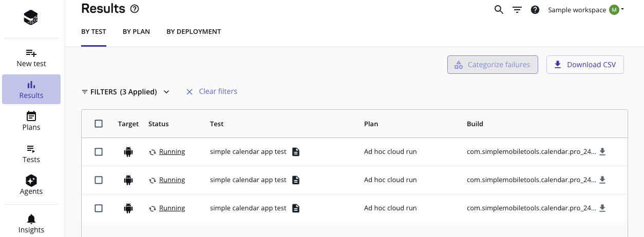Open test document icon in first row
Screen dimensions: 644x237
pos(295,152)
